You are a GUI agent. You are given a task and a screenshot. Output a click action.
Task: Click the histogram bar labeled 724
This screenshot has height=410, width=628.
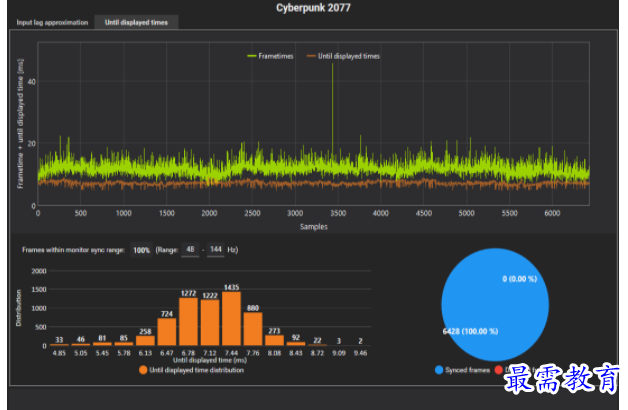tap(167, 332)
